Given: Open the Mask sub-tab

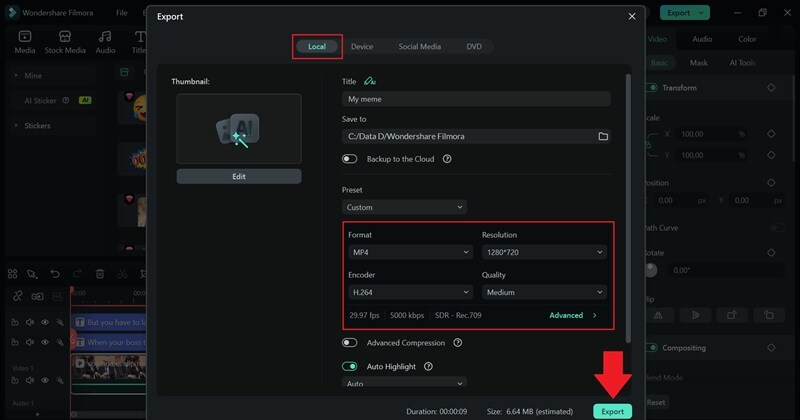Looking at the screenshot, I should [x=698, y=63].
